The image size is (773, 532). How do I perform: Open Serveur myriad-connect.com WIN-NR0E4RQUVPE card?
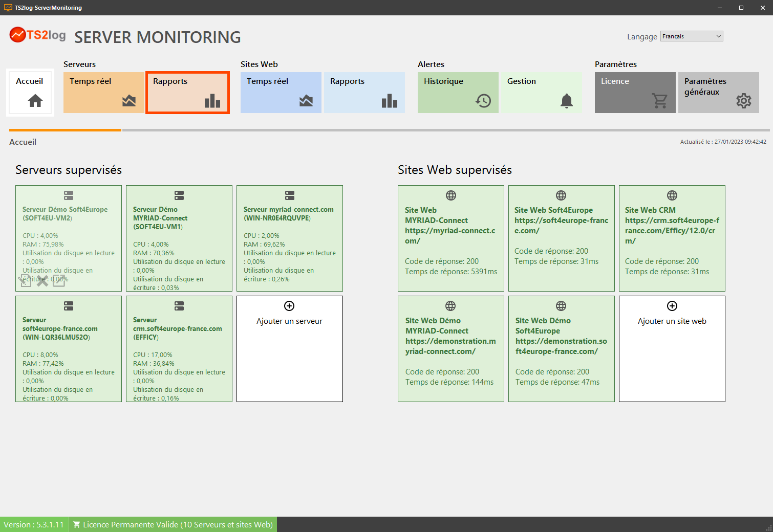coord(290,238)
